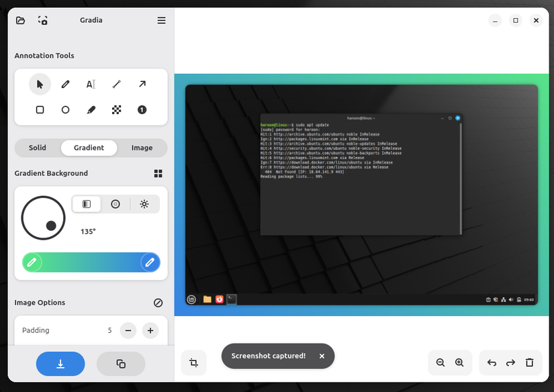Disable Image Options with the slash toggle

point(158,303)
